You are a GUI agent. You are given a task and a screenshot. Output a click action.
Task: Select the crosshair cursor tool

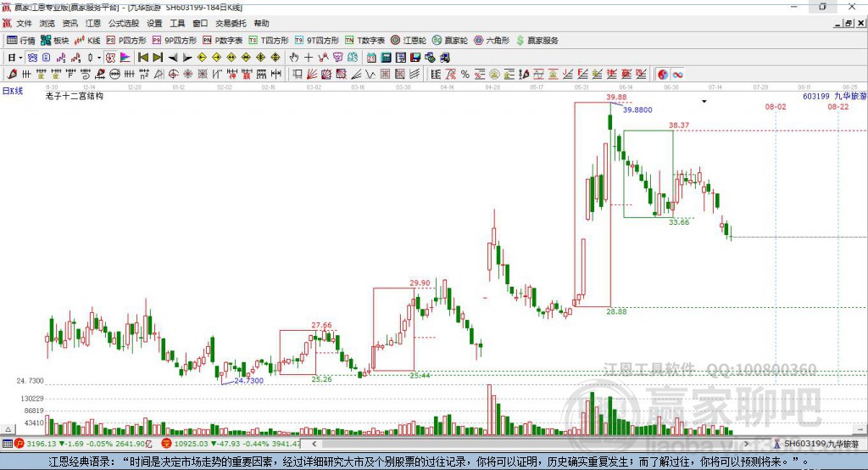click(309, 58)
